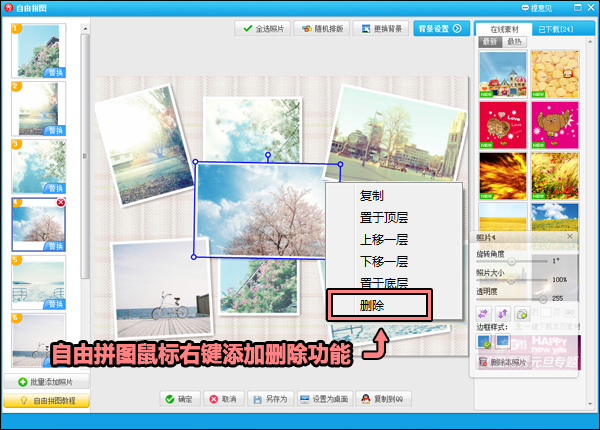This screenshot has height=430, width=600.
Task: Select photo thumbnail 3 with sky and blossoms
Action: pyautogui.click(x=38, y=166)
